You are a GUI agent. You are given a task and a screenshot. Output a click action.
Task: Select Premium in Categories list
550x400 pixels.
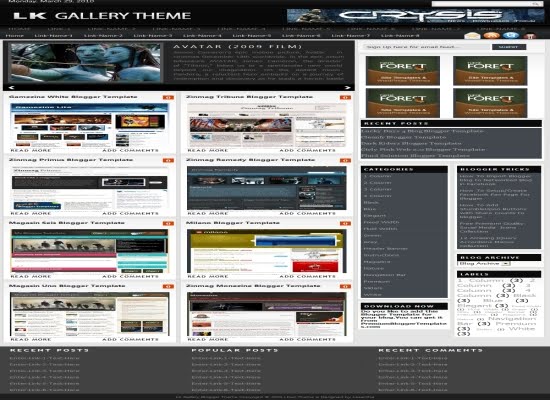point(376,281)
